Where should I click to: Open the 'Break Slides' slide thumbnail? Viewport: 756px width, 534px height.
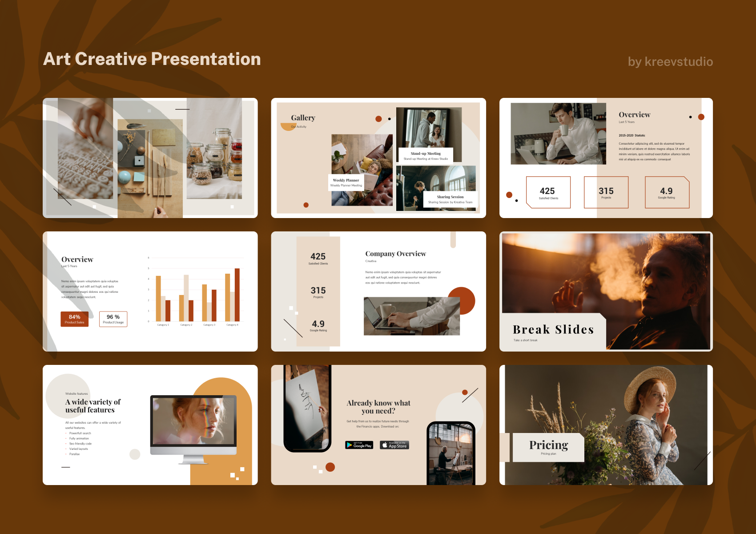pyautogui.click(x=605, y=291)
